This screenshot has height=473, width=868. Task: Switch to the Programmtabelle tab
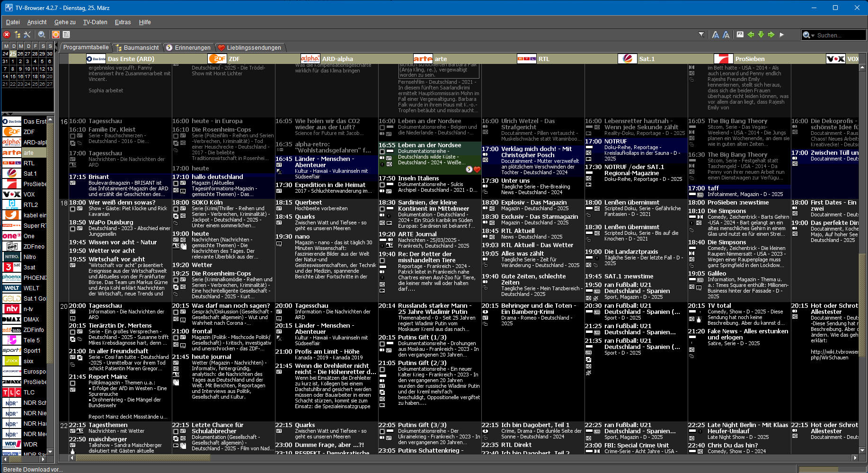click(x=86, y=47)
